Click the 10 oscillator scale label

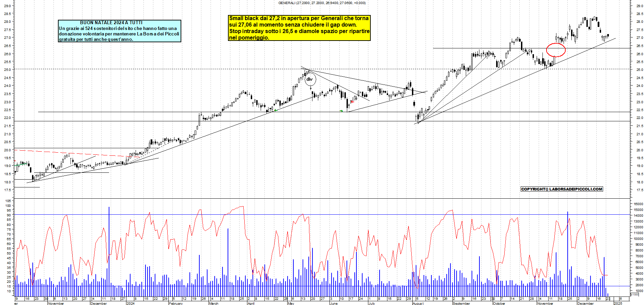point(9,291)
